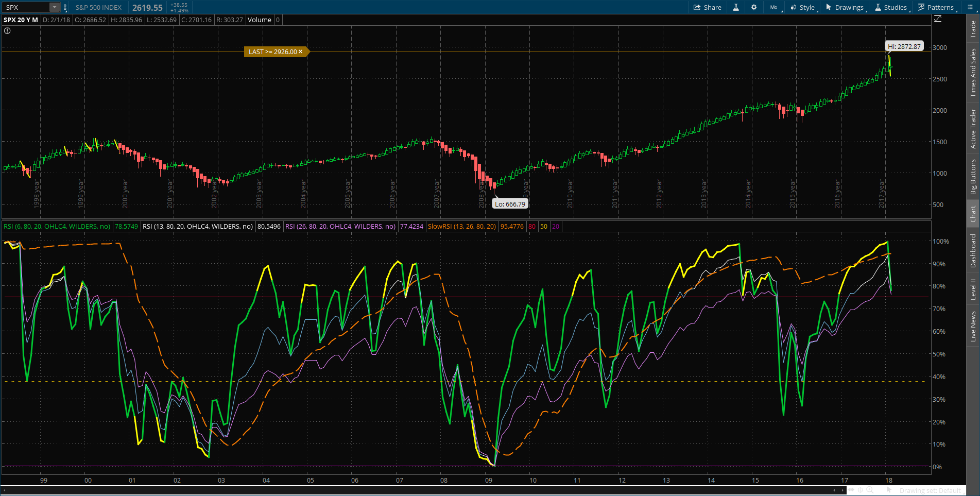The height and width of the screenshot is (496, 980).
Task: Click the info circle icon on chart
Action: pos(7,31)
